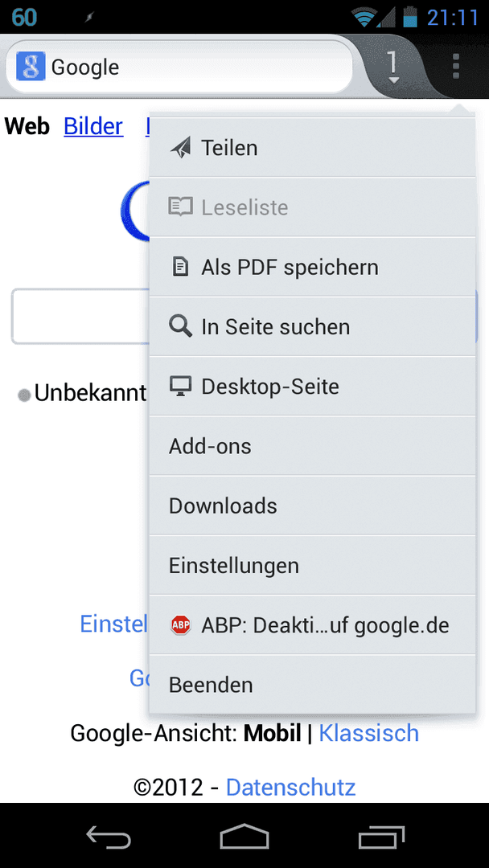This screenshot has width=489, height=868.
Task: Follow the Klassisch view link
Action: point(369,734)
